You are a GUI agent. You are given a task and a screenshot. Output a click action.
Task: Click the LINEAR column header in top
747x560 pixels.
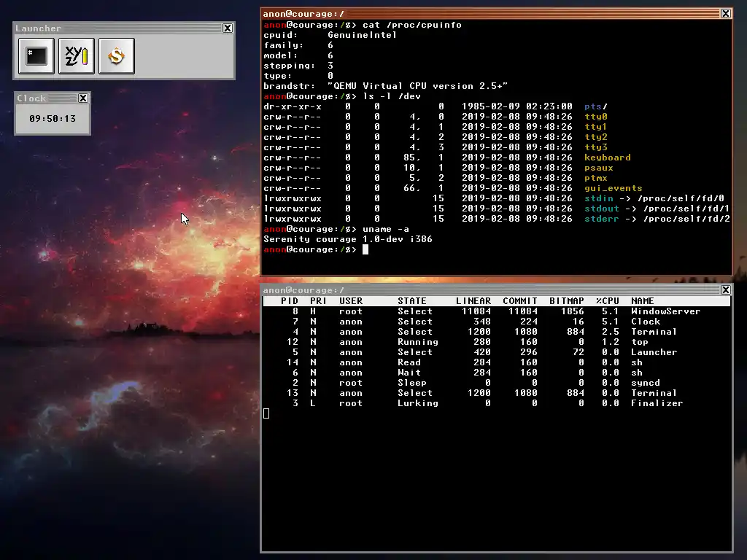pyautogui.click(x=473, y=301)
